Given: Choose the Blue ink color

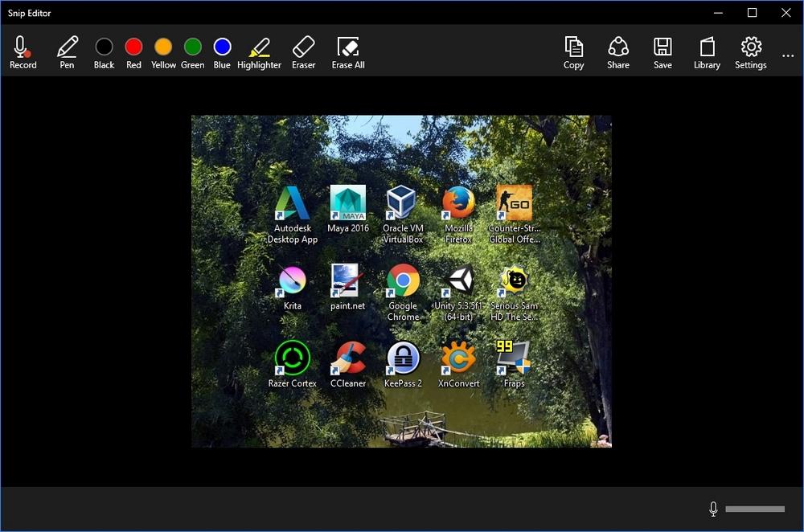Looking at the screenshot, I should pos(222,47).
